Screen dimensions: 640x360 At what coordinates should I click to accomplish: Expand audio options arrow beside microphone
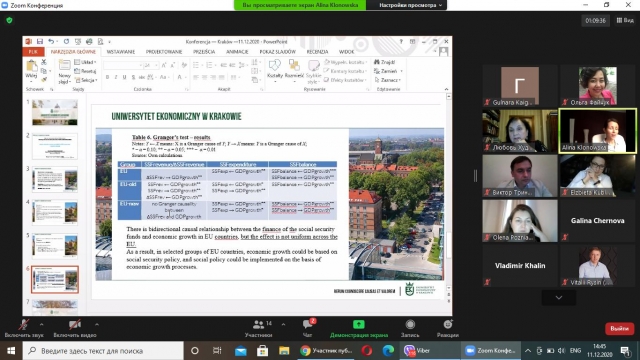click(x=41, y=324)
